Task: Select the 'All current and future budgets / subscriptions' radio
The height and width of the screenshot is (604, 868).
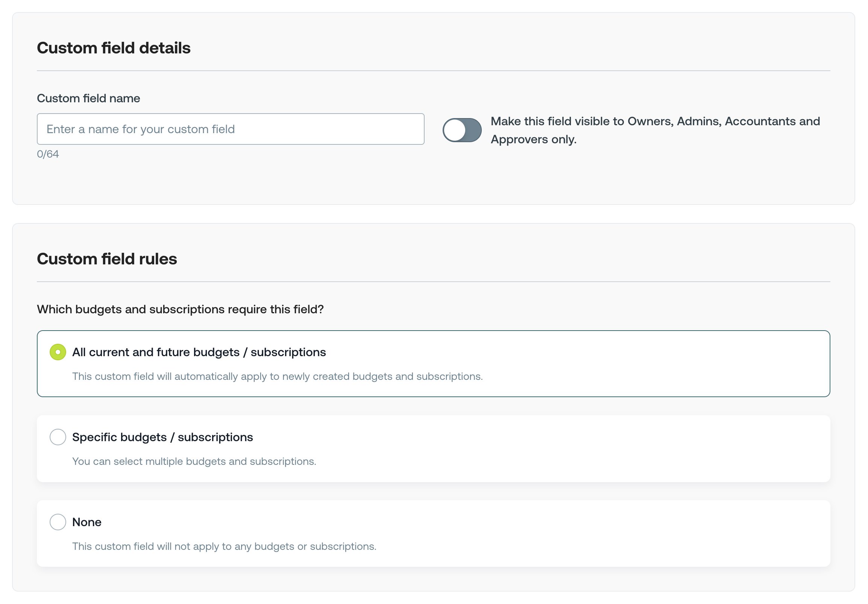Action: [58, 352]
